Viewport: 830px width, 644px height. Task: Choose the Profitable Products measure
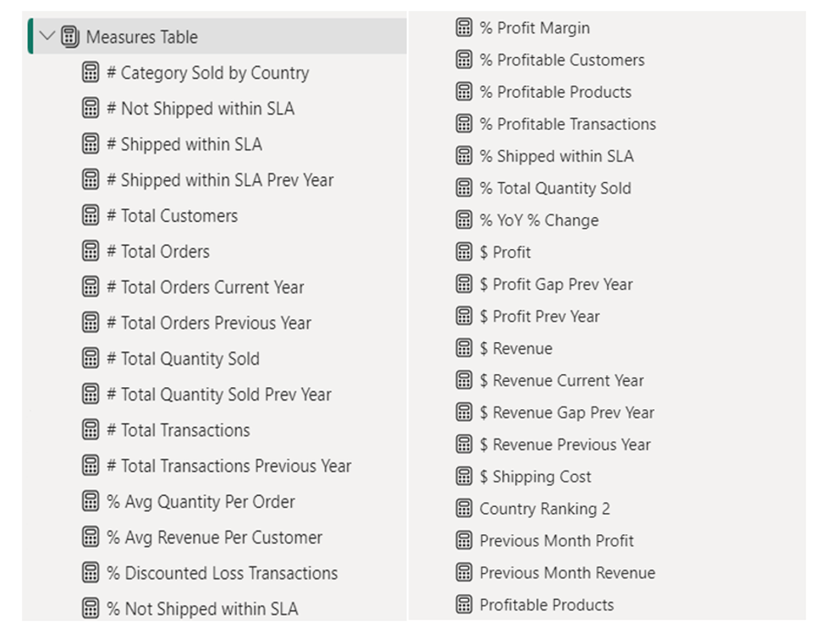tap(546, 605)
